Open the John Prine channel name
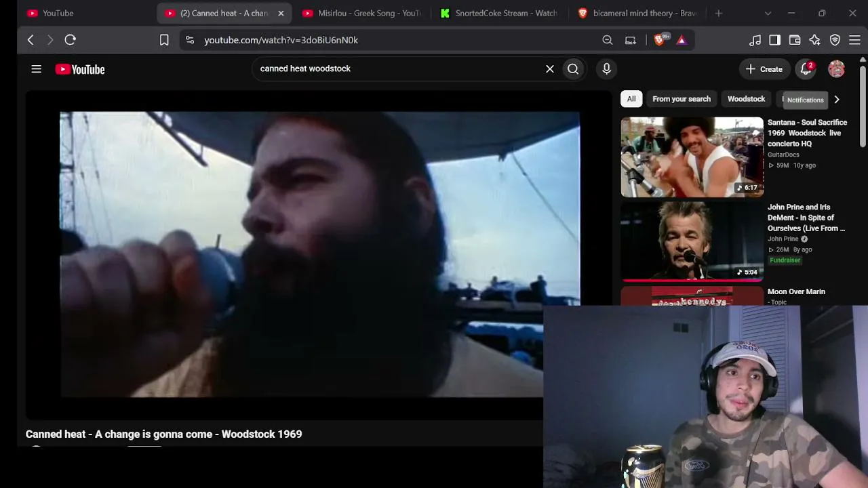 [783, 239]
